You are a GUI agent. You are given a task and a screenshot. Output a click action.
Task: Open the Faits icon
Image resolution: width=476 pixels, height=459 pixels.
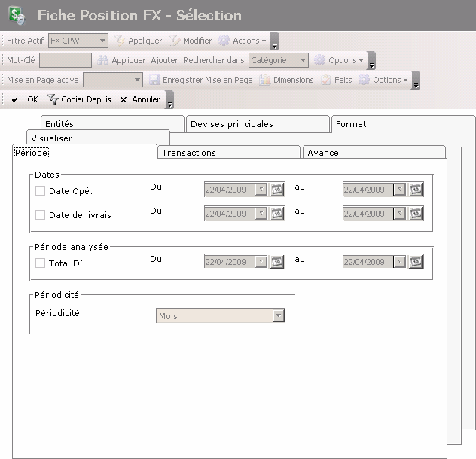326,80
